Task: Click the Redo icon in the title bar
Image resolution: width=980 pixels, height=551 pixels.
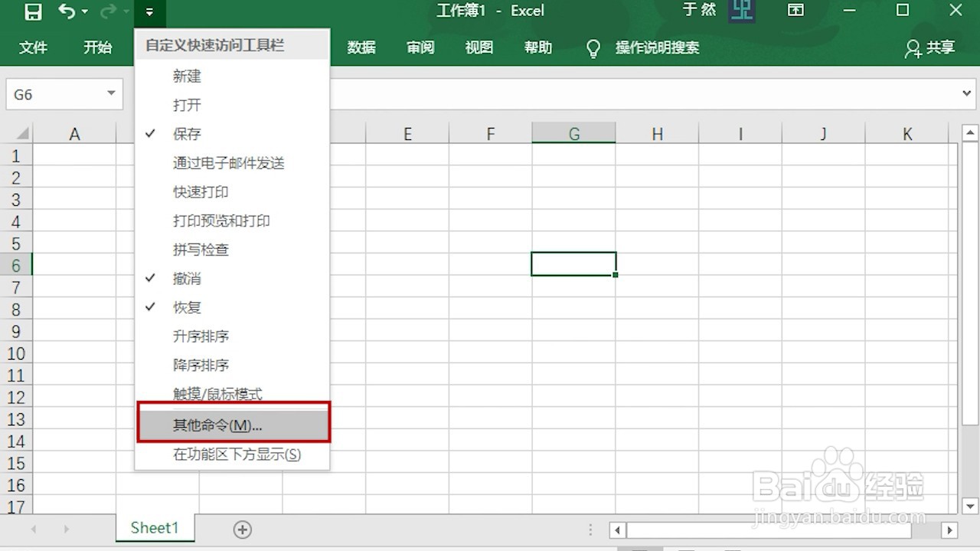Action: click(107, 11)
